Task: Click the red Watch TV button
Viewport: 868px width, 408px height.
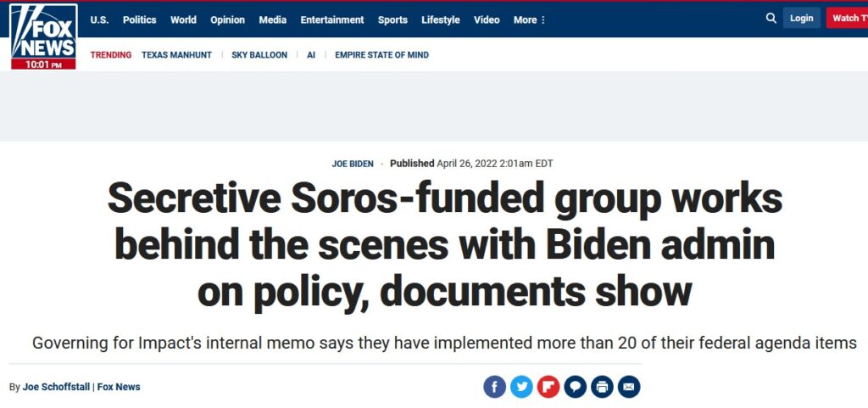Action: coord(846,18)
